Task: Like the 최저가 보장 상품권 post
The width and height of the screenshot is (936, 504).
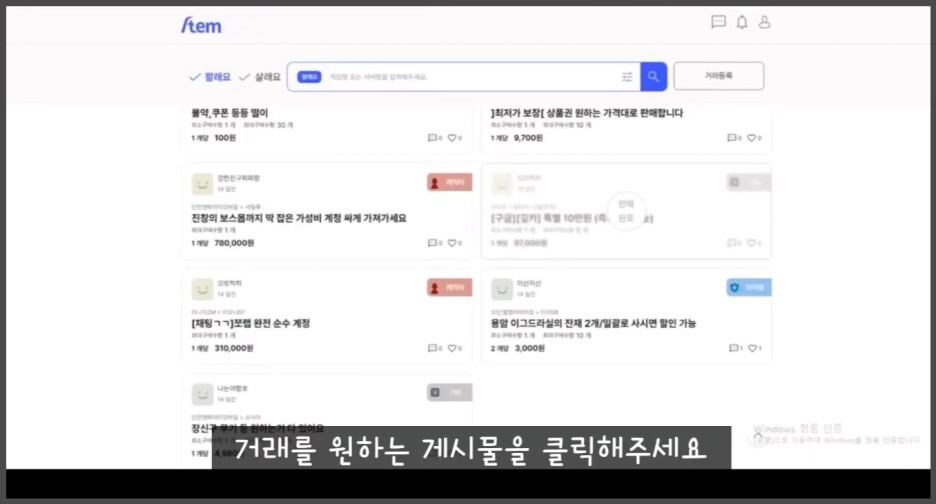Action: [x=752, y=138]
